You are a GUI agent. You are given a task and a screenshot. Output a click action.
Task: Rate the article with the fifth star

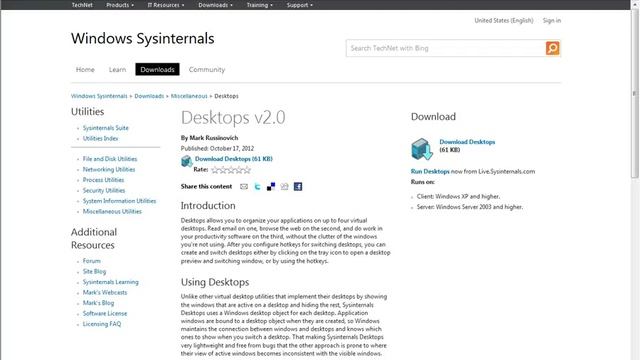(247, 170)
